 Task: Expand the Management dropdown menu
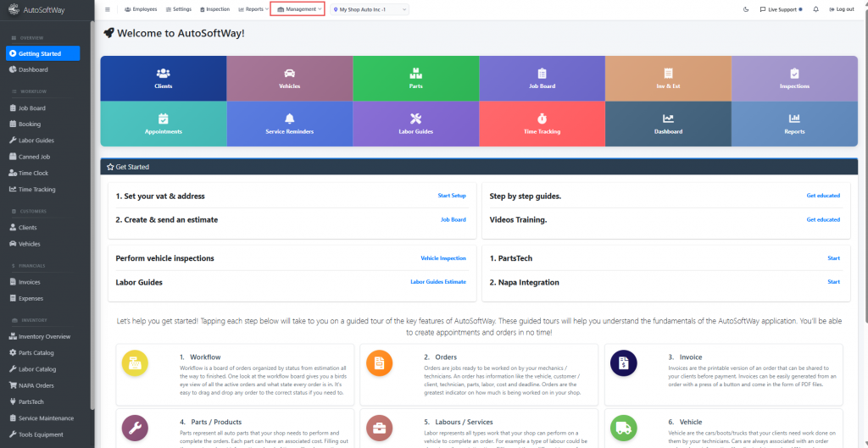(x=297, y=9)
